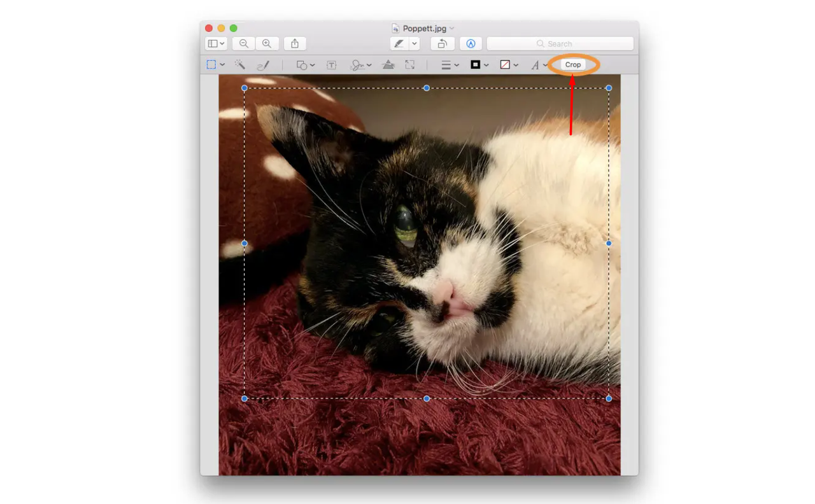The height and width of the screenshot is (504, 815).
Task: Open the Adjust Color prism tool
Action: click(x=388, y=65)
